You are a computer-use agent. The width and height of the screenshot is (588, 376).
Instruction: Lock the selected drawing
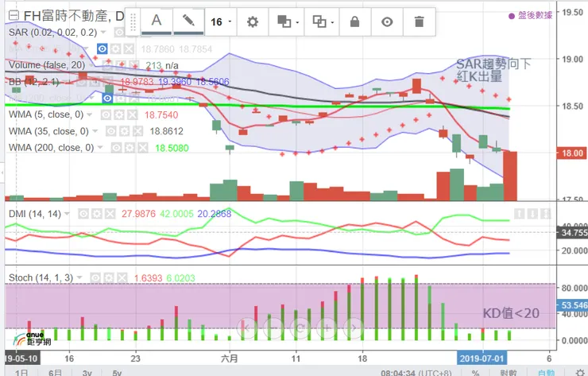click(354, 21)
